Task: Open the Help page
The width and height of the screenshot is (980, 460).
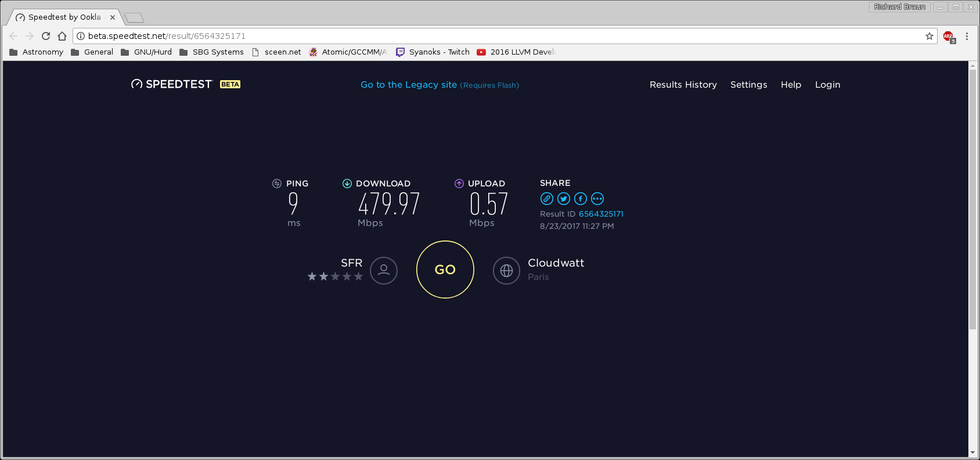Action: pyautogui.click(x=791, y=85)
